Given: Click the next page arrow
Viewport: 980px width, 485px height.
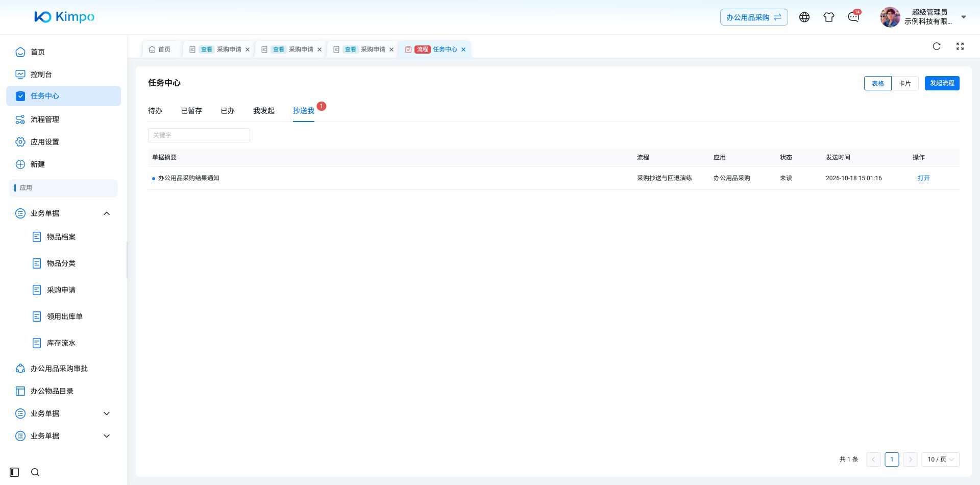Looking at the screenshot, I should pos(910,459).
